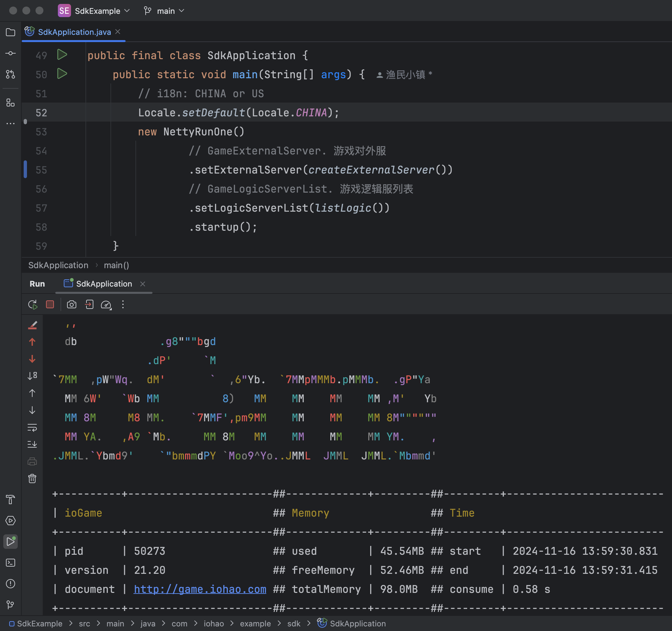Rerun SdkApplication in Run panel
The image size is (672, 631).
click(x=33, y=305)
